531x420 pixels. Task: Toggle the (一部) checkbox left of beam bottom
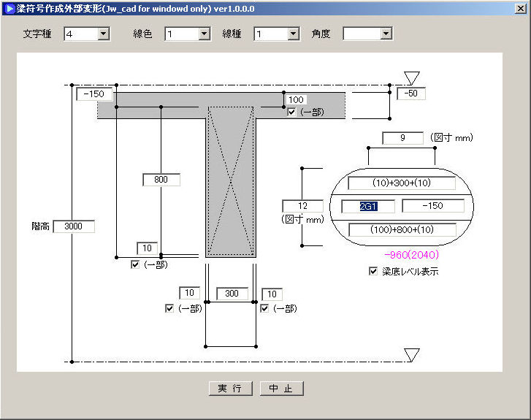[x=135, y=264]
